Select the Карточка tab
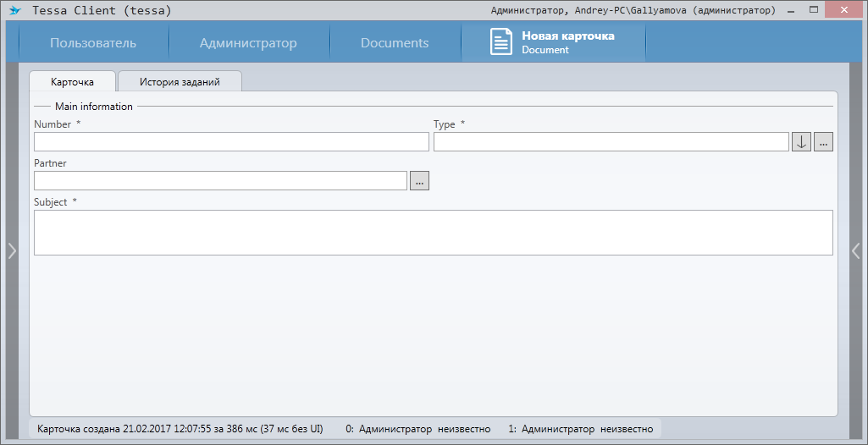Image resolution: width=868 pixels, height=445 pixels. (x=72, y=82)
